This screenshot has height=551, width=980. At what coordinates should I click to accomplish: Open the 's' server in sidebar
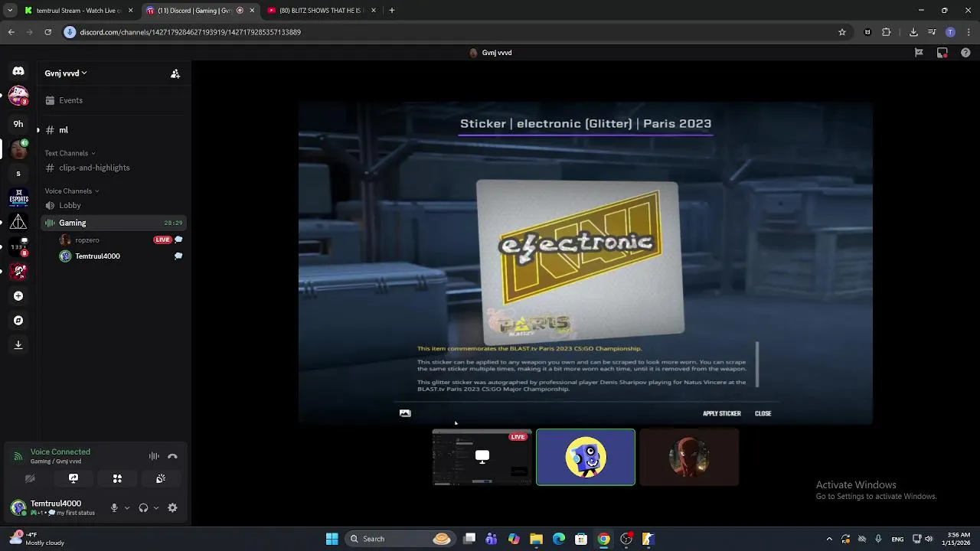point(18,174)
